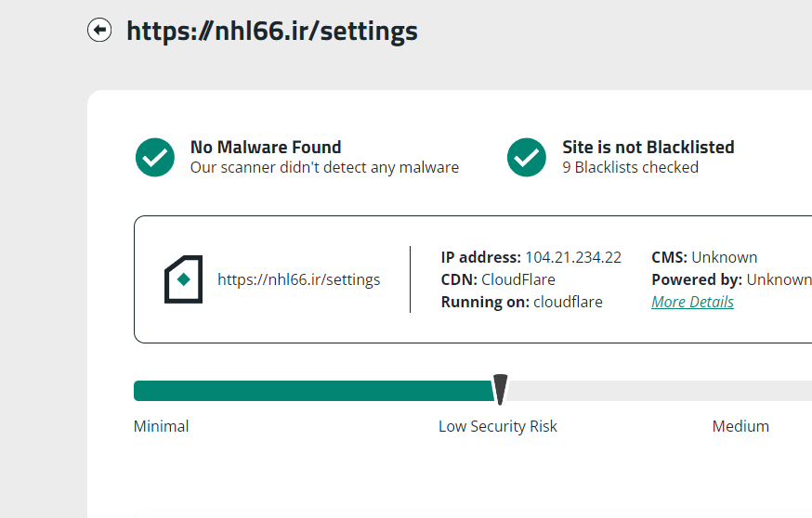The height and width of the screenshot is (518, 812).
Task: Click the back arrow icon beside the URL
Action: coord(99,31)
